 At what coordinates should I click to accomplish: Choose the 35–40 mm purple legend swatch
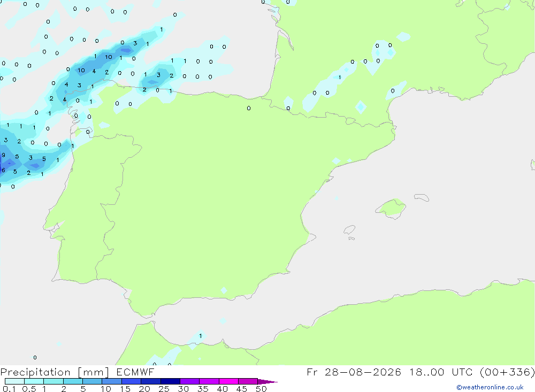pyautogui.click(x=209, y=381)
